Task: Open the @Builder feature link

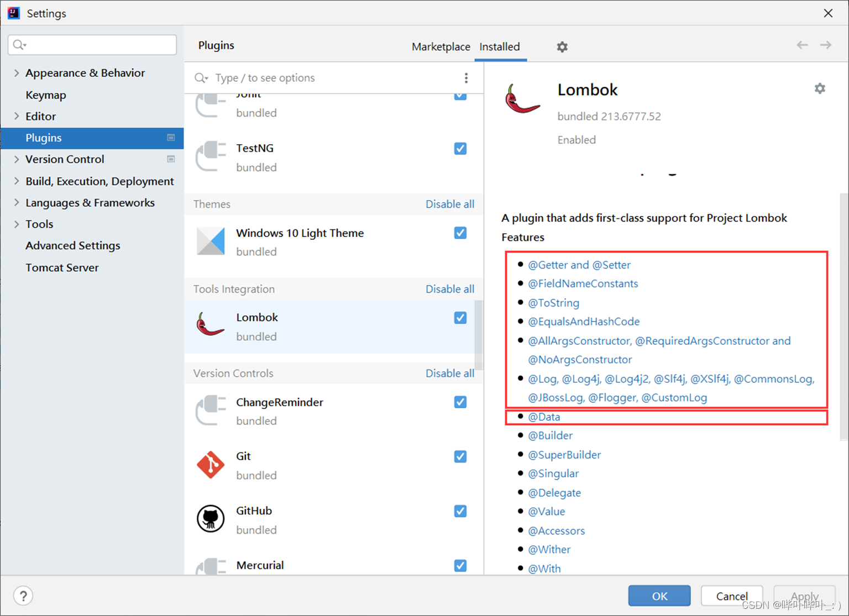Action: coord(551,435)
